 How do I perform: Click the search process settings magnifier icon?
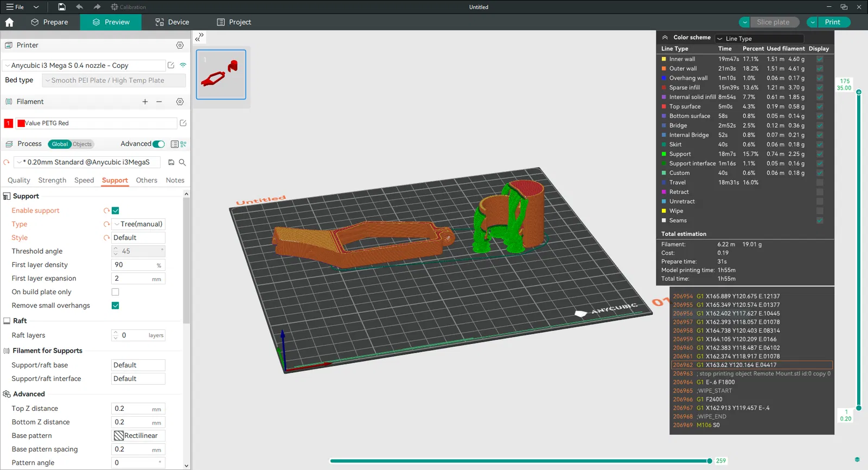pos(182,162)
